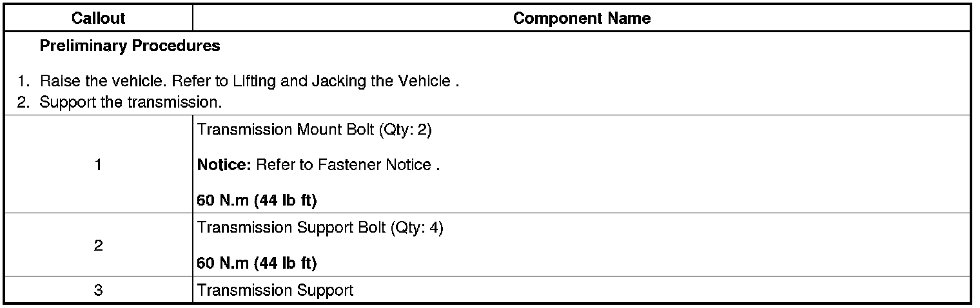Click the Callout column header

(98, 19)
